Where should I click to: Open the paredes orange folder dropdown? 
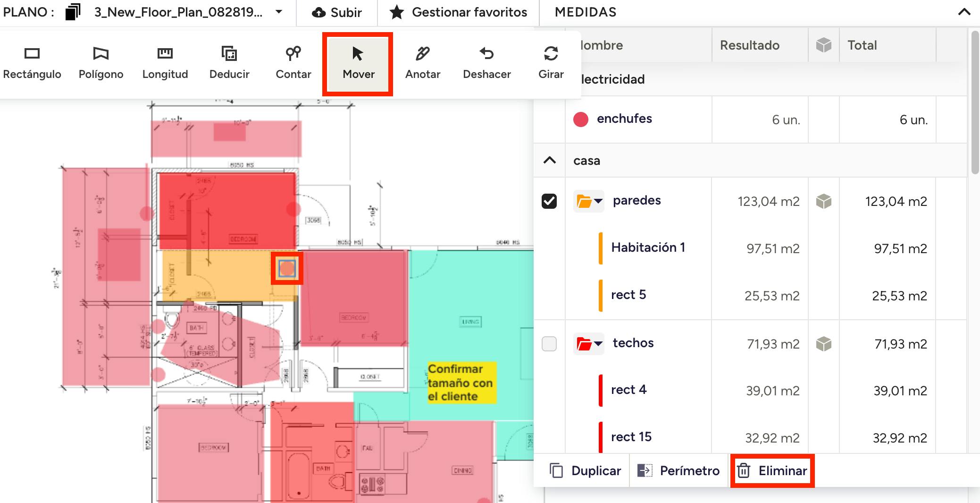pos(589,201)
